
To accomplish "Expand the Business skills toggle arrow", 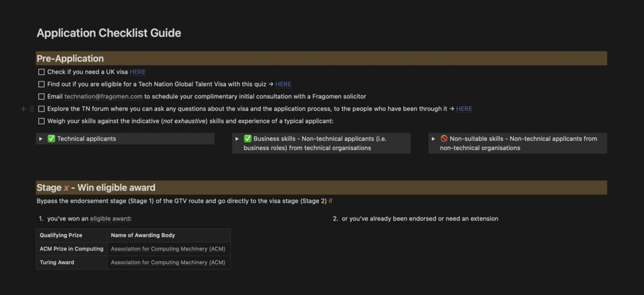I will [237, 139].
